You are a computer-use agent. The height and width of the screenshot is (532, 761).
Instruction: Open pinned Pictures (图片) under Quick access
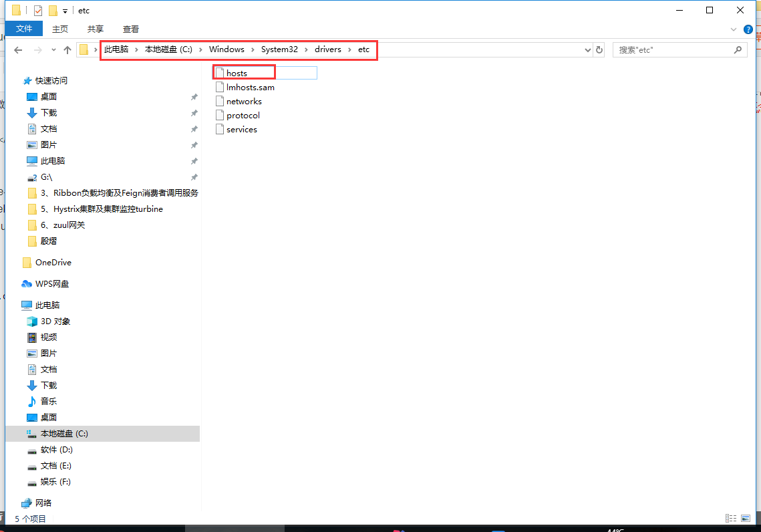pyautogui.click(x=49, y=144)
